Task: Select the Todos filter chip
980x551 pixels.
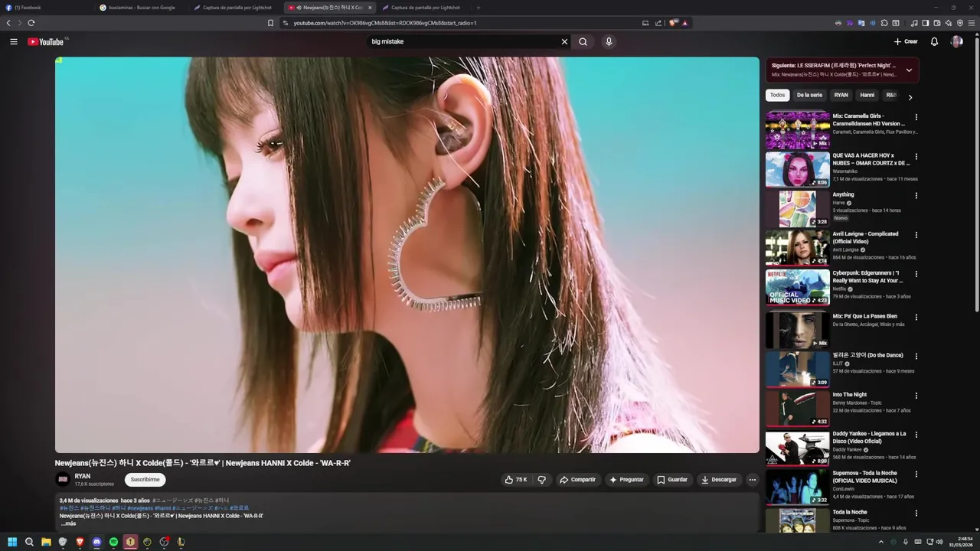Action: [777, 95]
